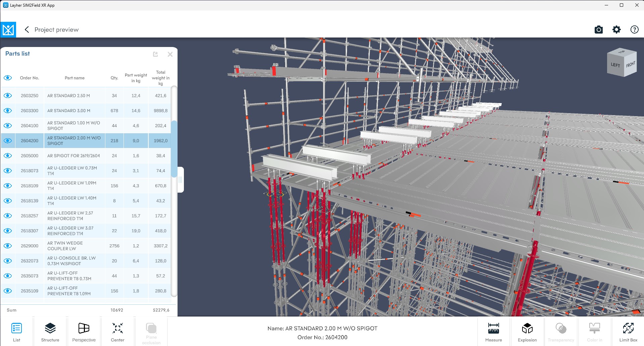Go back from Project preview
This screenshot has height=346, width=644.
click(27, 30)
